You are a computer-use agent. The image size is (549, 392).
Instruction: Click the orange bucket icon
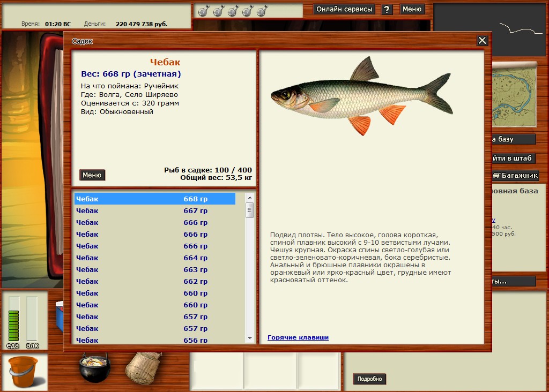[24, 371]
